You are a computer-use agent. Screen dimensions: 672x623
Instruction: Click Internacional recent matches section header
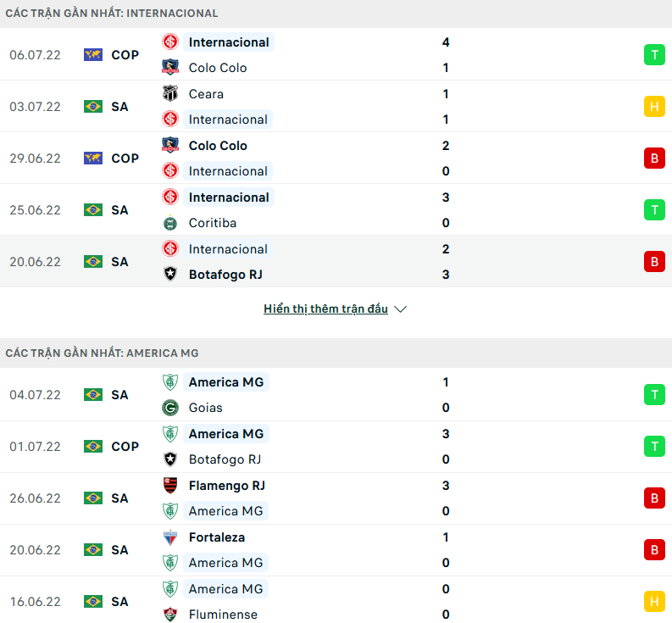(x=112, y=14)
